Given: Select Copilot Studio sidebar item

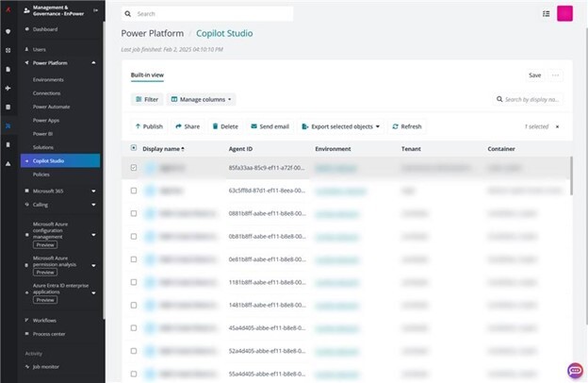Looking at the screenshot, I should click(x=60, y=160).
